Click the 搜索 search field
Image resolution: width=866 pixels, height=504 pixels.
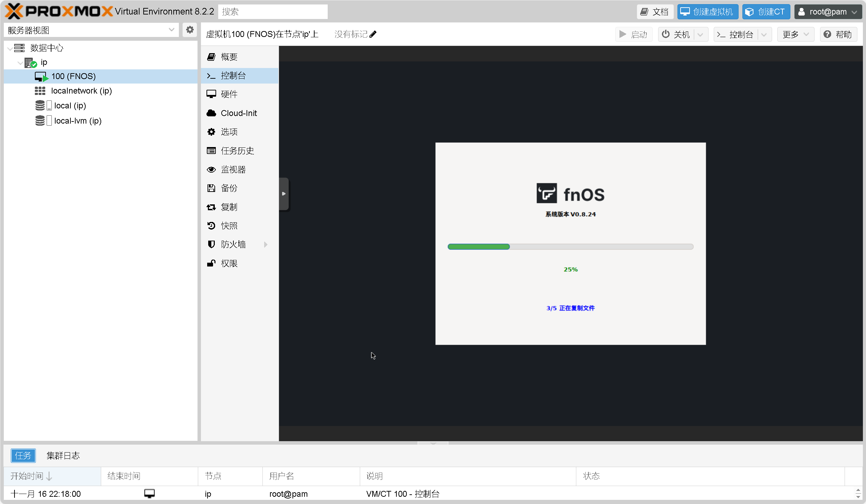(273, 12)
